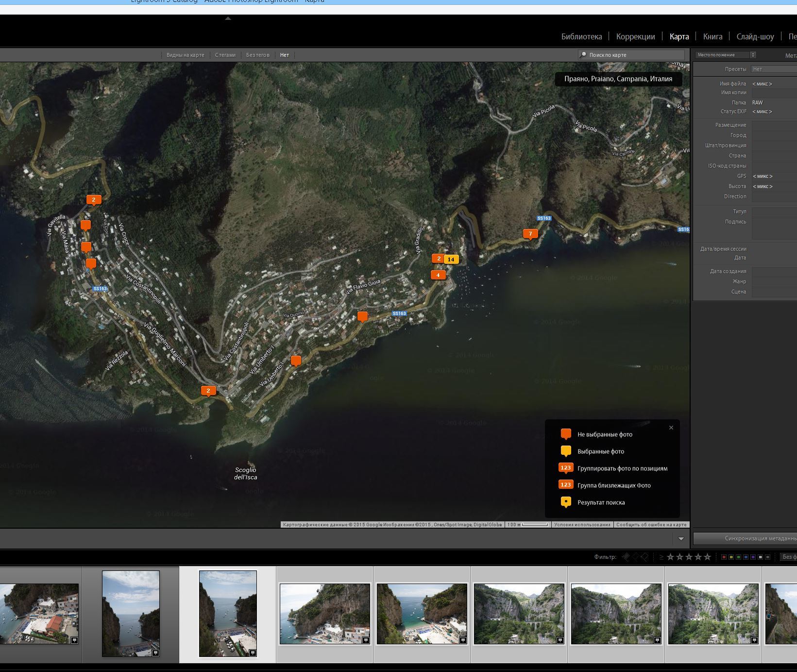The image size is (797, 672).
Task: Click legend entry Группа близлежащих Фото
Action: coord(614,485)
